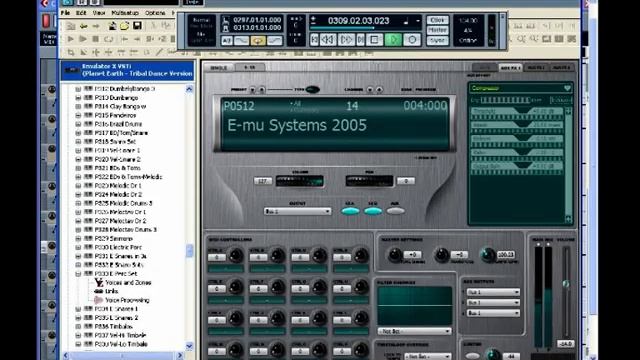Click the floppy disk save icon
The image size is (640, 360).
137,26
